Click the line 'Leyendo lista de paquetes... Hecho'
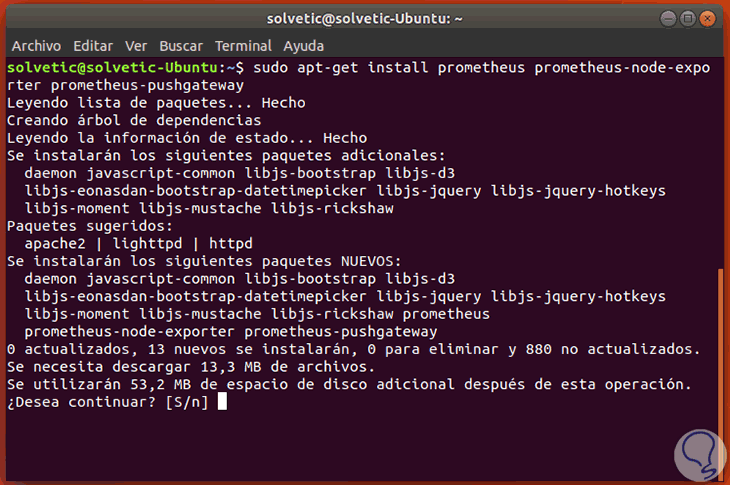Viewport: 730px width, 485px height. tap(156, 103)
